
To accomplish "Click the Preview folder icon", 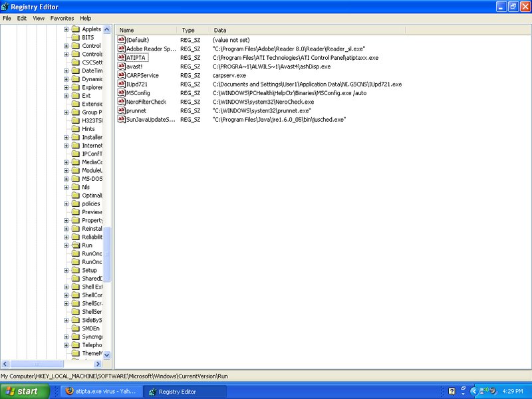I will [x=76, y=211].
